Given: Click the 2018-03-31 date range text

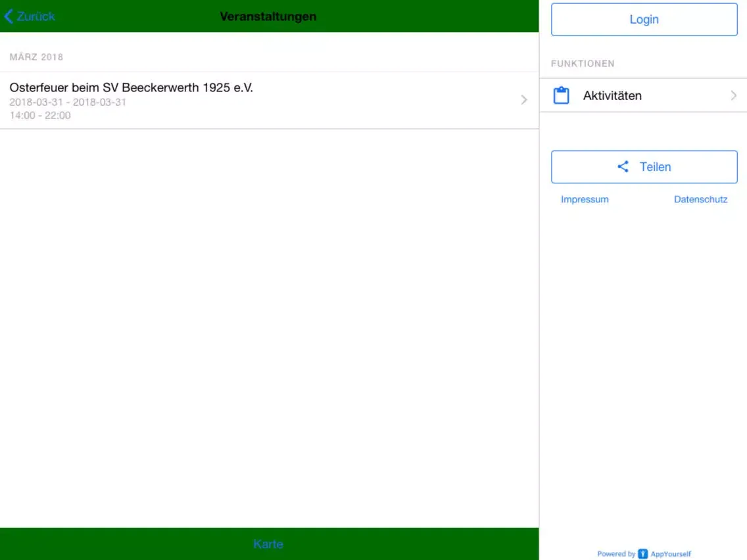Looking at the screenshot, I should 68,102.
